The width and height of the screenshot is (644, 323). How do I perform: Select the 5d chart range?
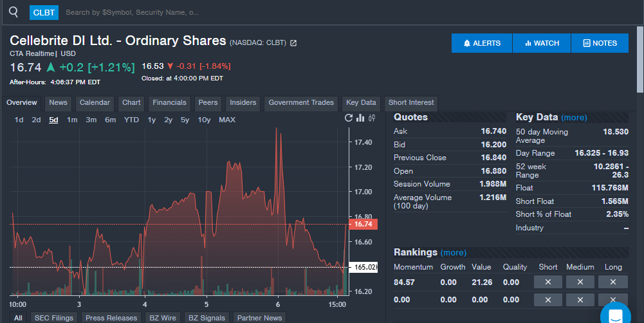tap(53, 120)
